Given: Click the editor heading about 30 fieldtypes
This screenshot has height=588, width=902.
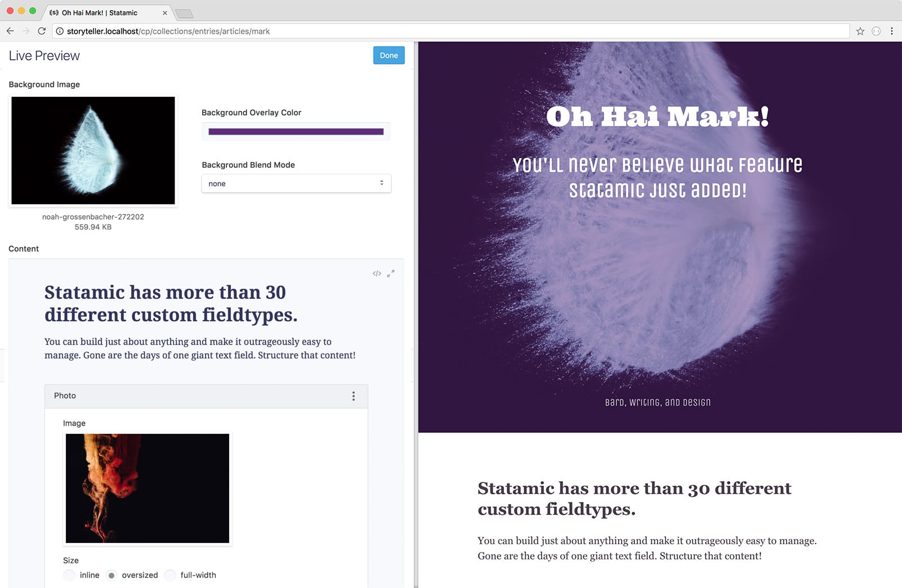Looking at the screenshot, I should [171, 303].
